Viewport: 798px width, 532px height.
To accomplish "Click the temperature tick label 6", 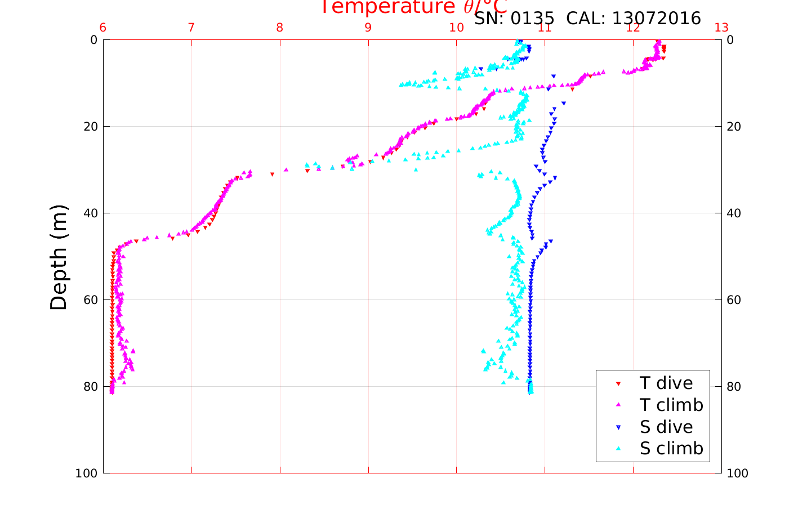I will click(103, 28).
